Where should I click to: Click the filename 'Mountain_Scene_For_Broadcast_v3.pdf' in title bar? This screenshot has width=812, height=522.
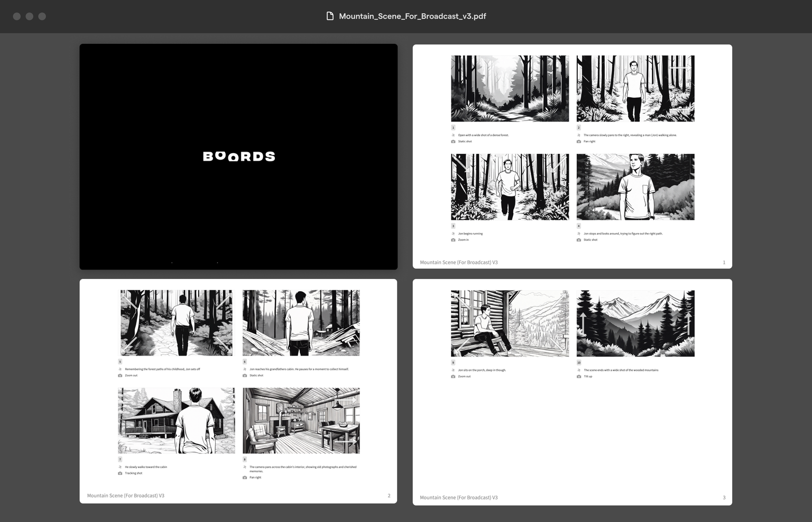tap(412, 16)
